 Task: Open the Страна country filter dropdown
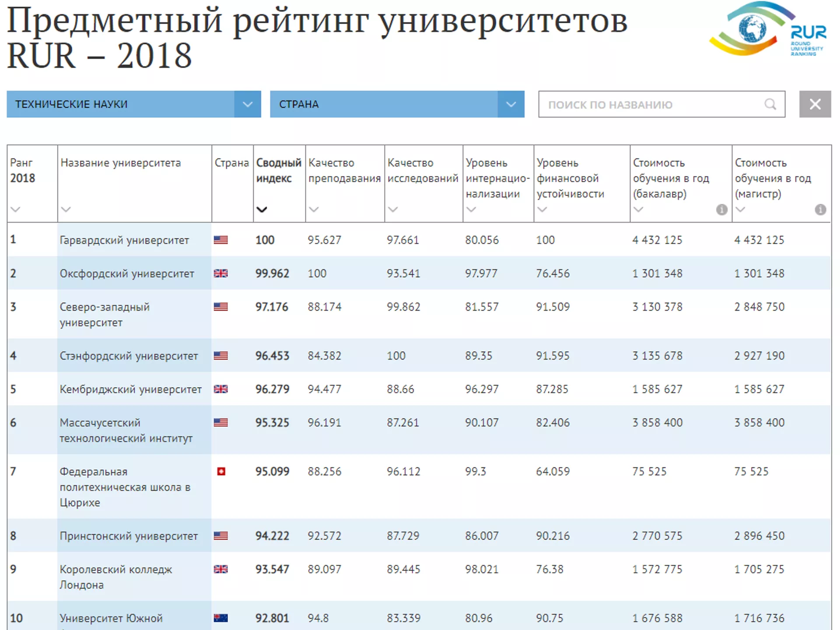coord(397,104)
